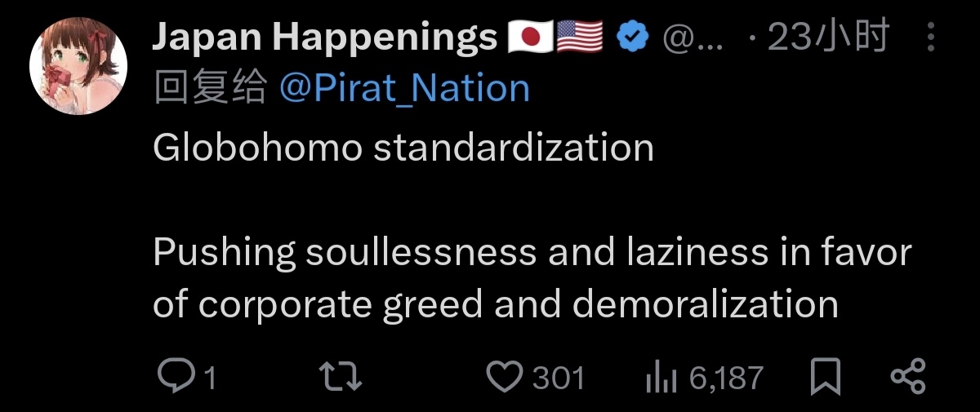
Task: Share the tweet via share icon
Action: (907, 377)
